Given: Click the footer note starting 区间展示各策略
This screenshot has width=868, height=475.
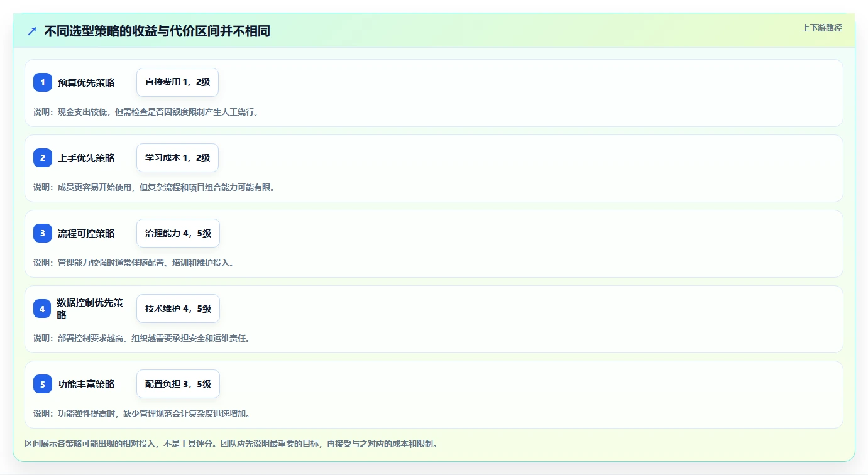Looking at the screenshot, I should [231, 444].
